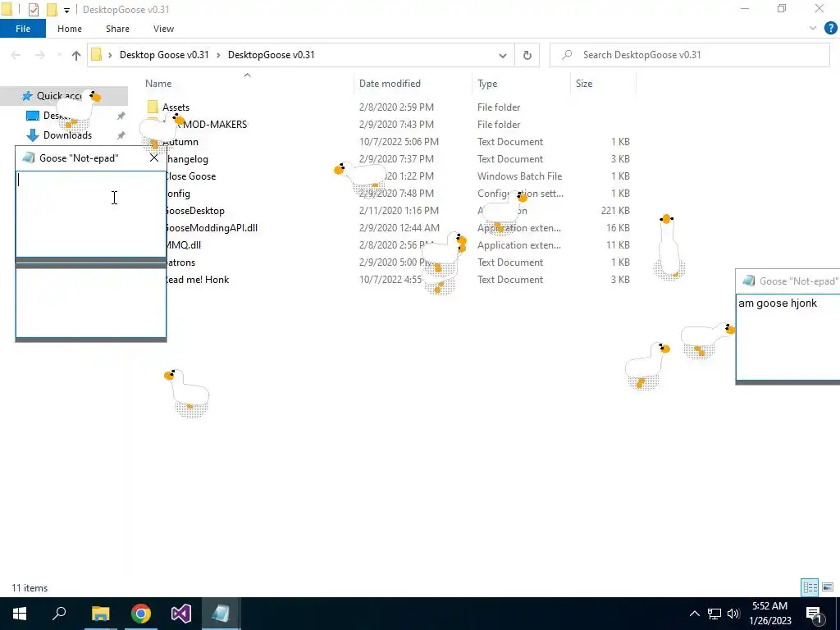840x630 pixels.
Task: Open the address bar history dropdown
Action: tap(503, 55)
